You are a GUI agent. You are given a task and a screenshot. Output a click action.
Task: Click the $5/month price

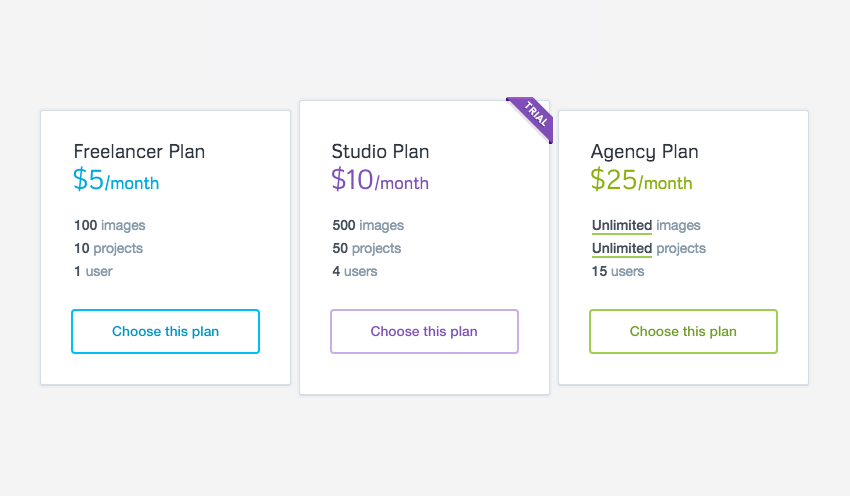point(116,181)
